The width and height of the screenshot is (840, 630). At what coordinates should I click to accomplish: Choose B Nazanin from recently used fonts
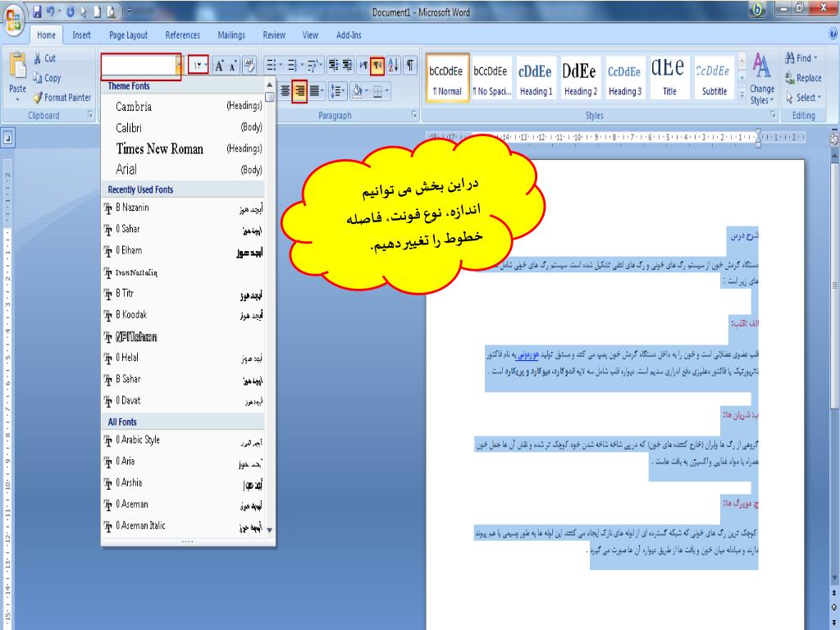183,208
